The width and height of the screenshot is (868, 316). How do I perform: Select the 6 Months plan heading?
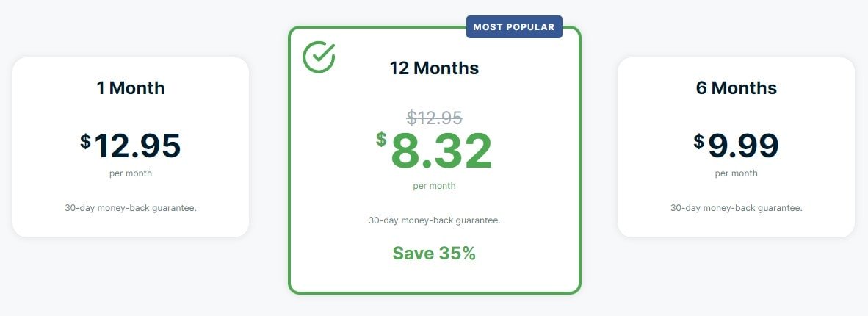(x=736, y=88)
